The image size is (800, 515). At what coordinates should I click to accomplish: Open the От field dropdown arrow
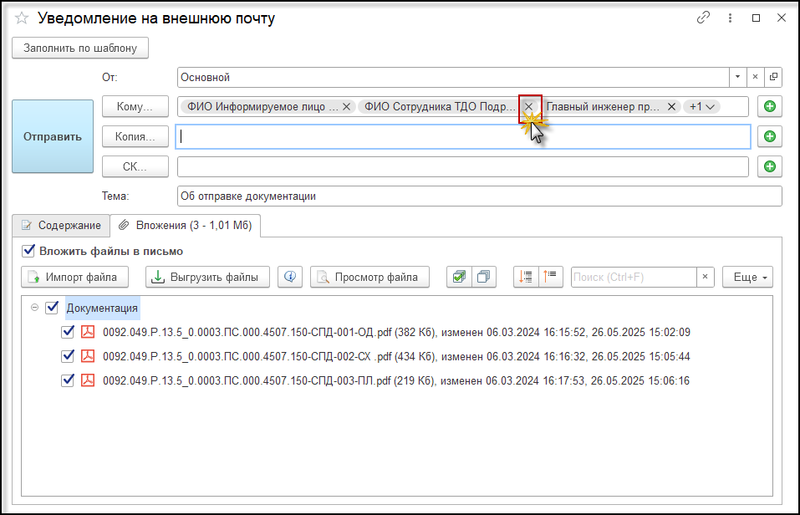coord(738,76)
